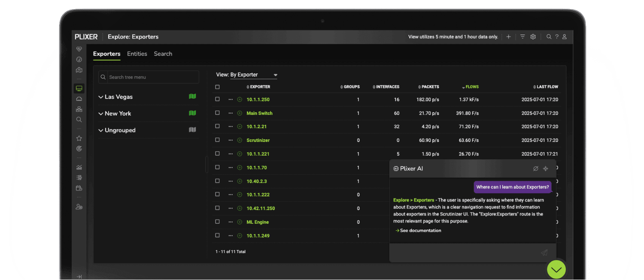Open the cloud icon in the sidebar
The width and height of the screenshot is (644, 280).
[79, 99]
